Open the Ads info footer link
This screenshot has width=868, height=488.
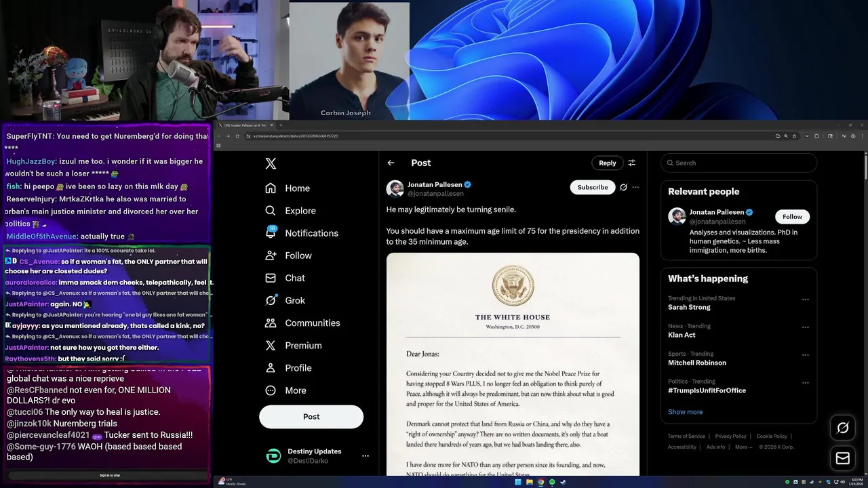[x=716, y=447]
